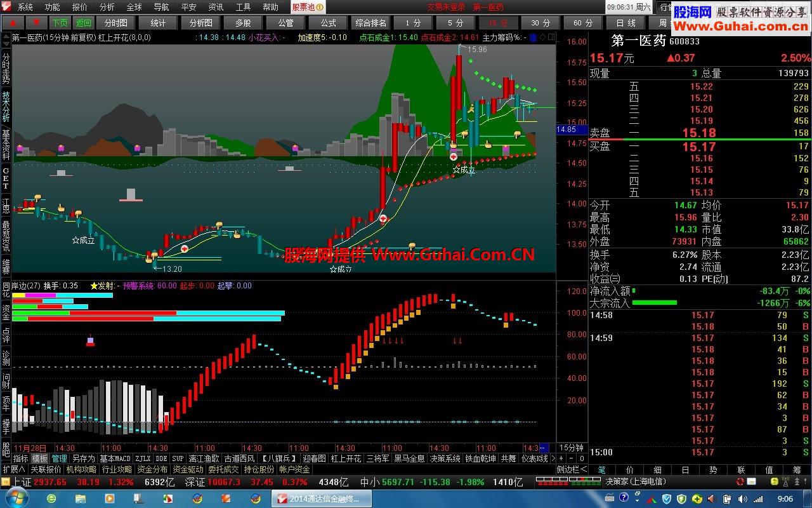This screenshot has height=508, width=812.
Task: Click the 分时图 button
Action: [x=116, y=22]
